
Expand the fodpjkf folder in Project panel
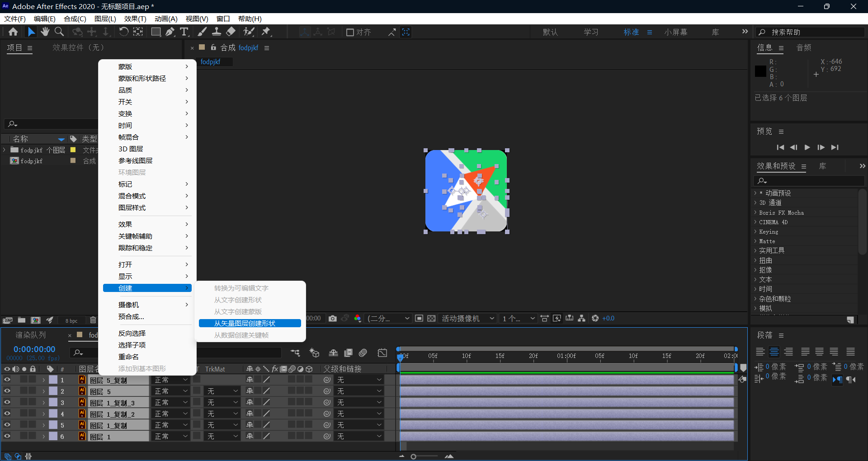pyautogui.click(x=5, y=150)
